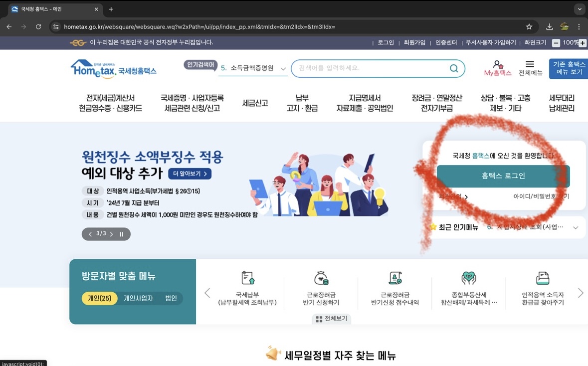Viewport: 588px width, 366px height.
Task: Click top bar 로그인 link
Action: pyautogui.click(x=386, y=43)
